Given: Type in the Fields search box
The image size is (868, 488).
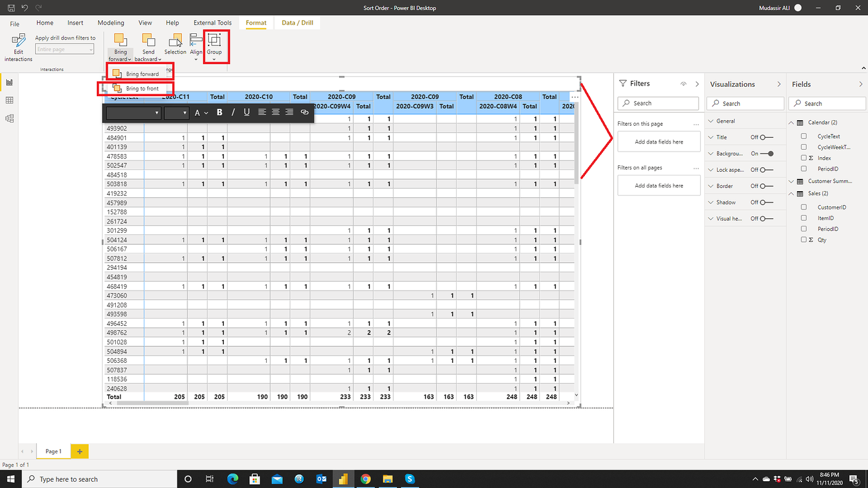Looking at the screenshot, I should coord(827,103).
